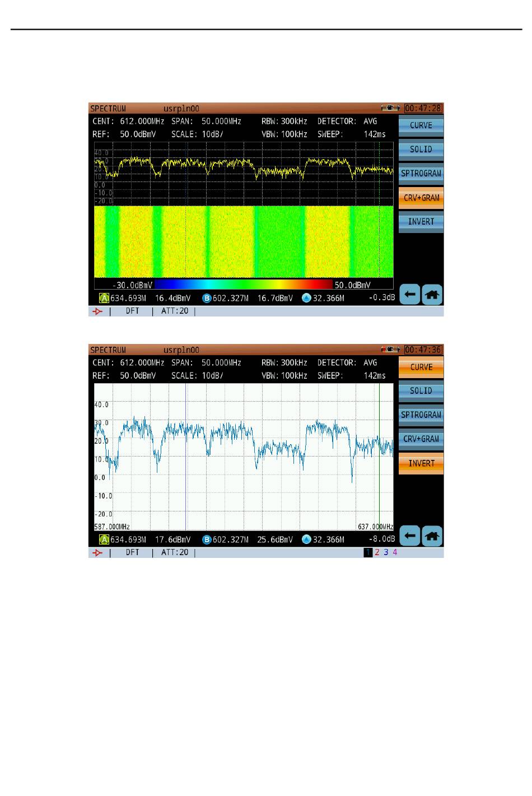Select marker A icon at 17.6dBmV reading
Viewport: 532px width, 796px height.
(x=104, y=540)
